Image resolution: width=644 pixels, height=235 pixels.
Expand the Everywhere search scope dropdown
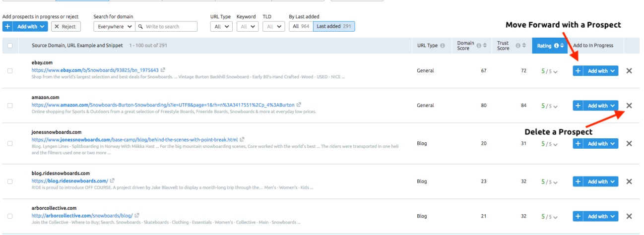(114, 26)
